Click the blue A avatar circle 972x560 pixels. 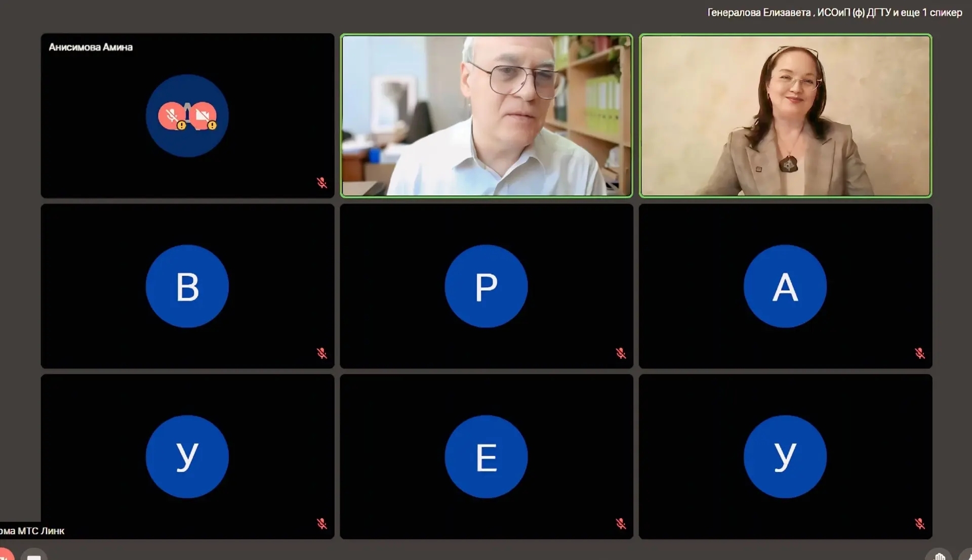pos(785,286)
